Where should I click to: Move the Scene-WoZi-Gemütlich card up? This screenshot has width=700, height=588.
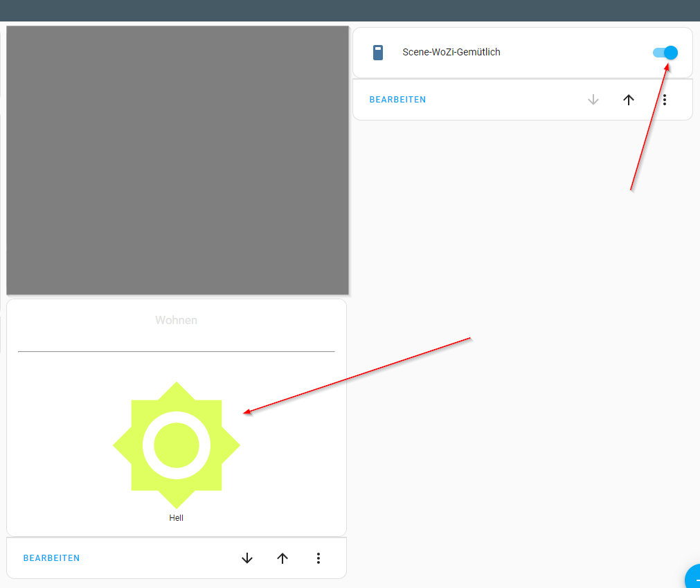[629, 100]
